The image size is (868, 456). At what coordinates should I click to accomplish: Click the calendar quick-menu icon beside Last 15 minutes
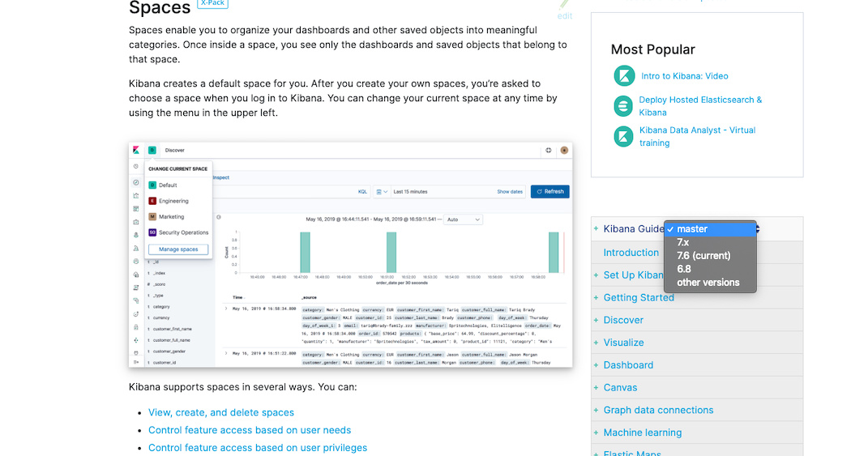coord(382,191)
